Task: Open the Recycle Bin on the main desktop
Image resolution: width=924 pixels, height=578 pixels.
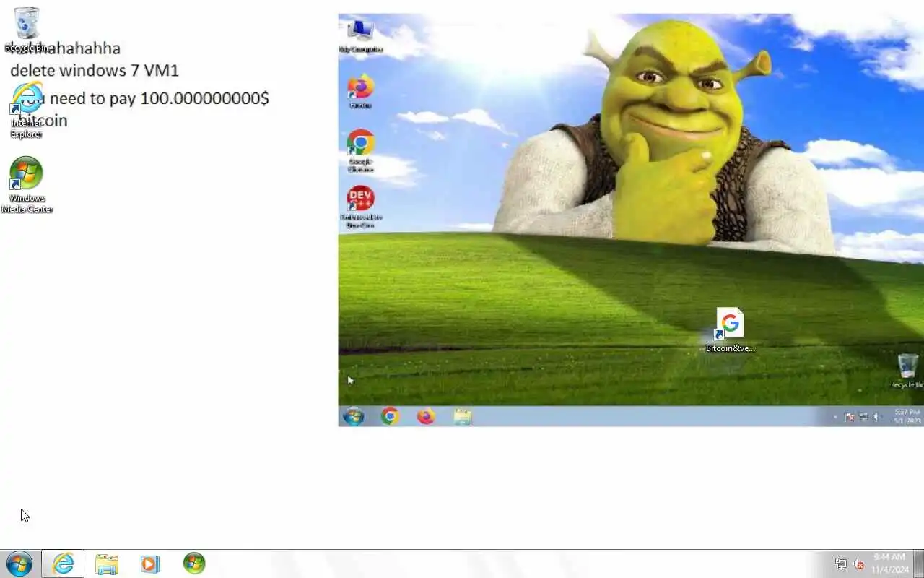Action: click(x=27, y=29)
